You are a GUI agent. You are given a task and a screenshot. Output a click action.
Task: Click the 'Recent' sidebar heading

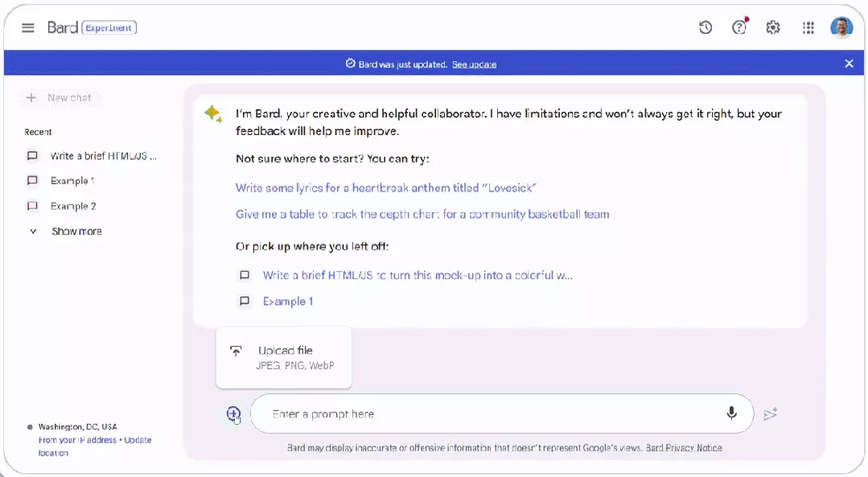pyautogui.click(x=38, y=132)
